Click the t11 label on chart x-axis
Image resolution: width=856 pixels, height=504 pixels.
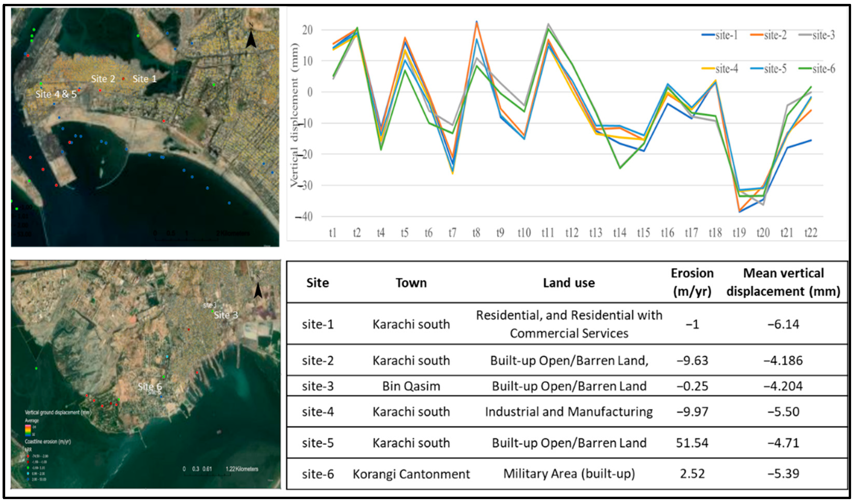547,233
